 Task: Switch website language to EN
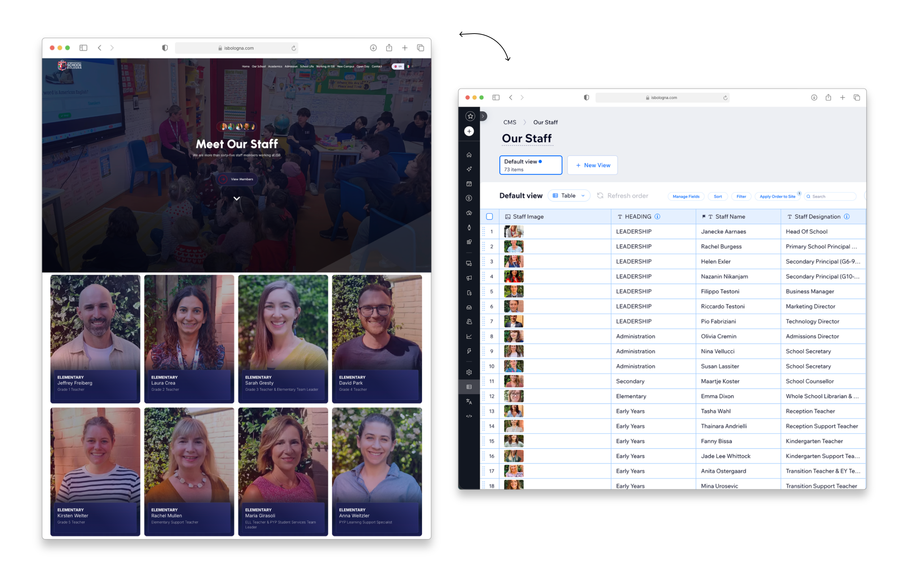coord(398,66)
